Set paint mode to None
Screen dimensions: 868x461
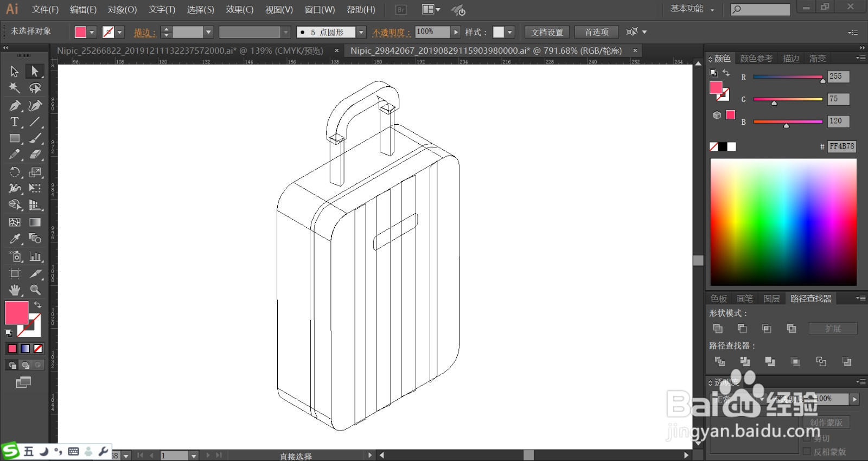pyautogui.click(x=38, y=348)
